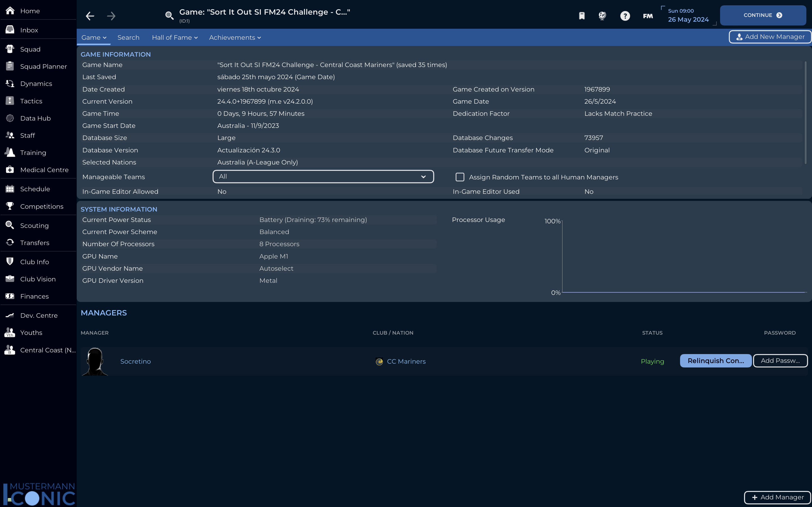Click the Add New Manager button
812x507 pixels.
[770, 36]
